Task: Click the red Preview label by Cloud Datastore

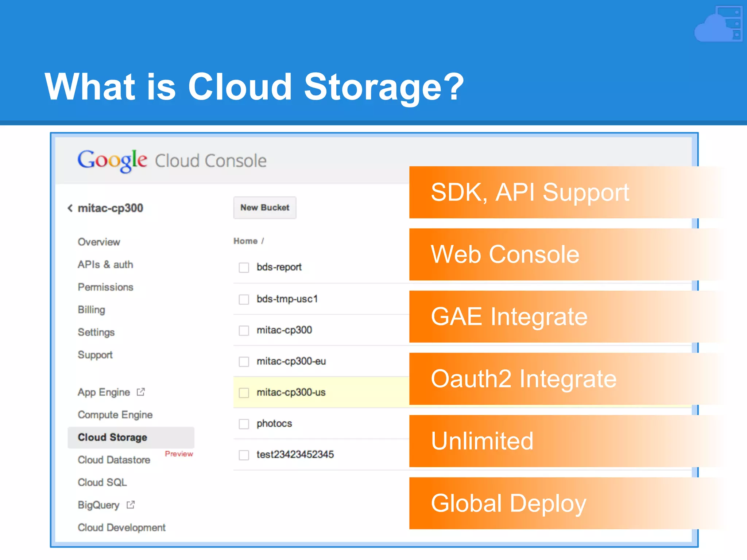Action: (x=179, y=454)
